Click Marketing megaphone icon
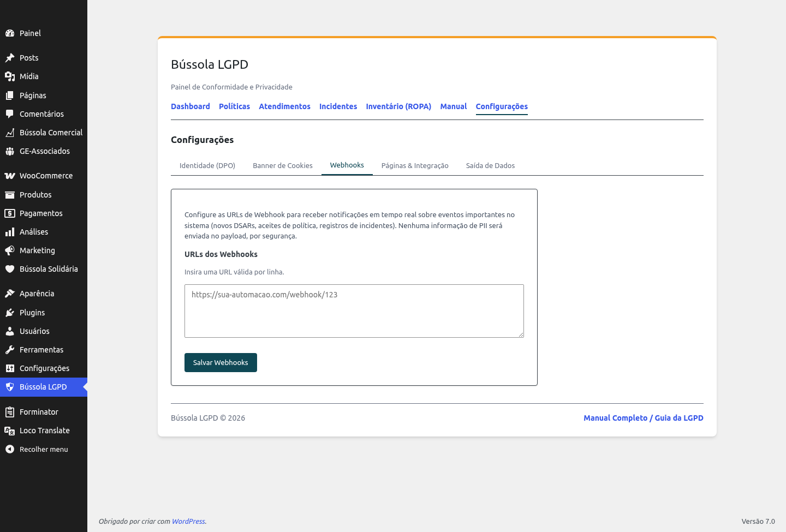Viewport: 786px width, 532px height. click(x=10, y=250)
